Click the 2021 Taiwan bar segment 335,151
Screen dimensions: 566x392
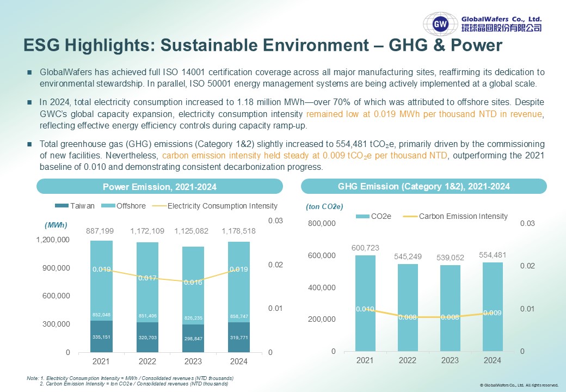coord(101,336)
